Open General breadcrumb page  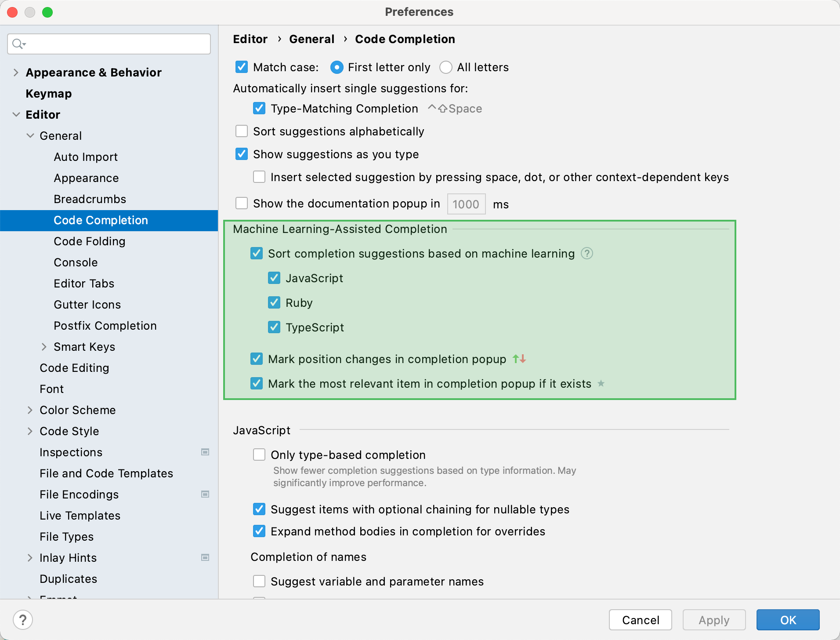tap(311, 39)
